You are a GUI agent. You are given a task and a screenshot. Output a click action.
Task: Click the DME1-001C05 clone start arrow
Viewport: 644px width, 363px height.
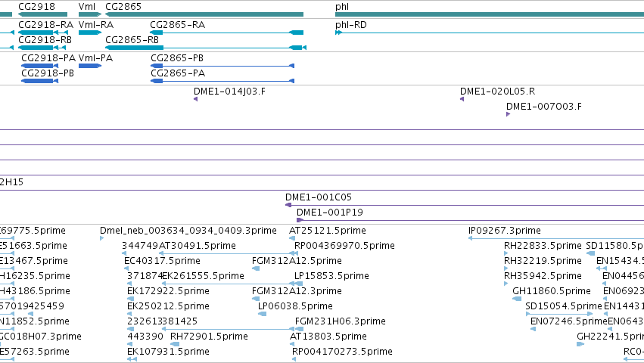[x=288, y=205]
